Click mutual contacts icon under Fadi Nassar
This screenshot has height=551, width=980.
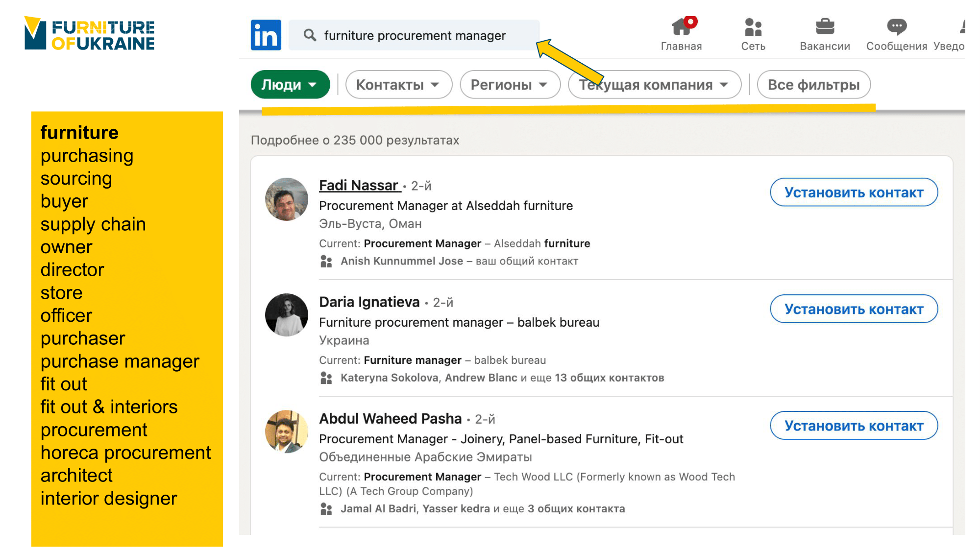[326, 261]
